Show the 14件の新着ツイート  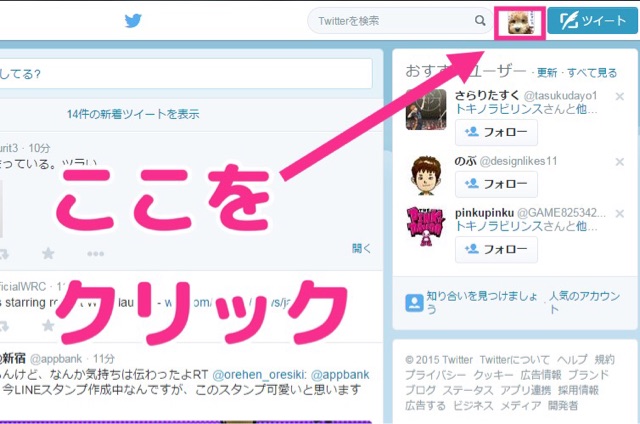[x=133, y=114]
